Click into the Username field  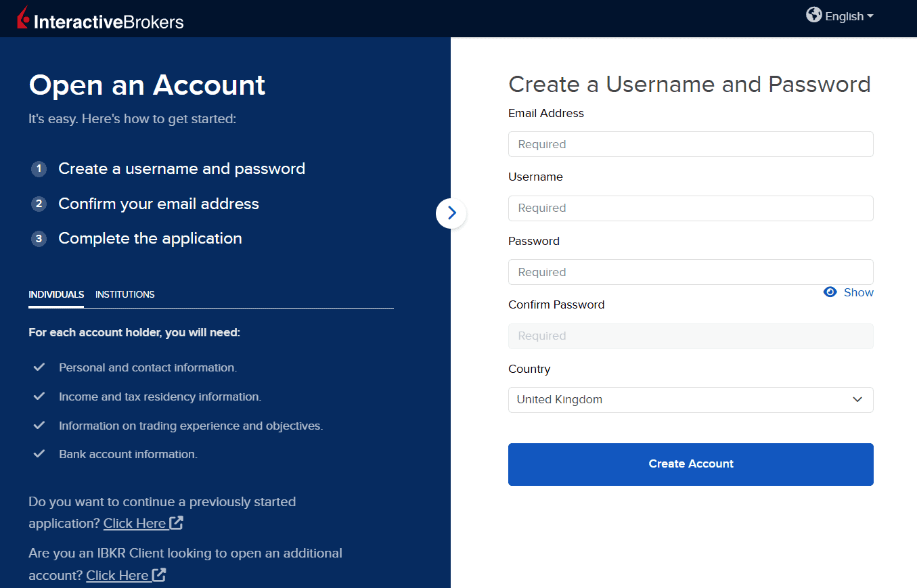(690, 208)
